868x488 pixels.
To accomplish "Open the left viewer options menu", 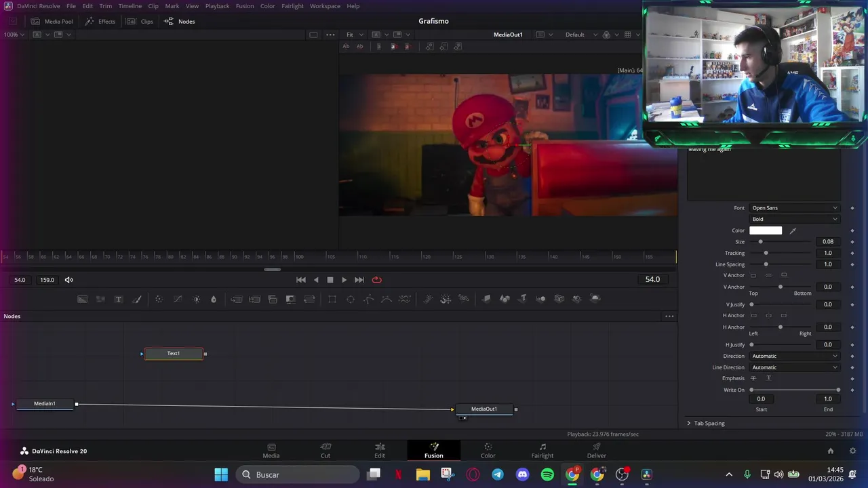I will pyautogui.click(x=330, y=35).
